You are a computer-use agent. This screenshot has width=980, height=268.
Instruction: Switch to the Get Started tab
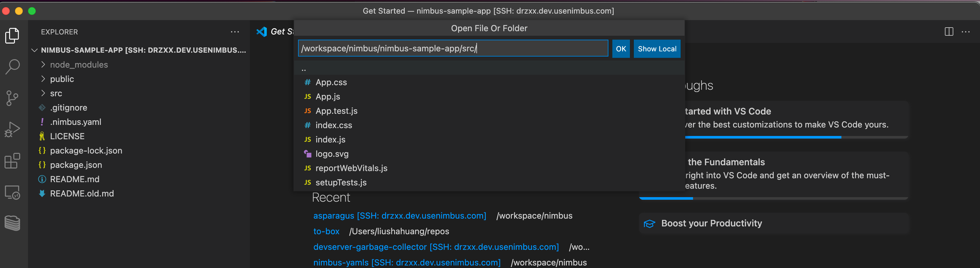click(274, 32)
